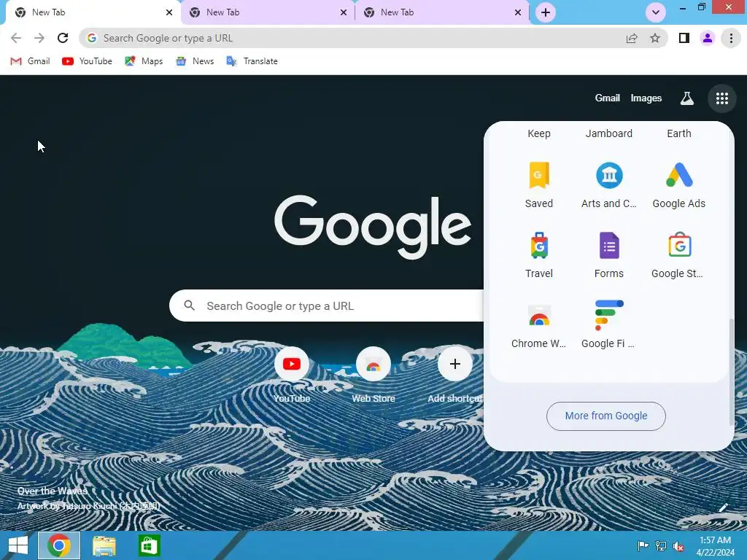Click the Gmail link on page header
Viewport: 747px width, 560px height.
point(608,98)
